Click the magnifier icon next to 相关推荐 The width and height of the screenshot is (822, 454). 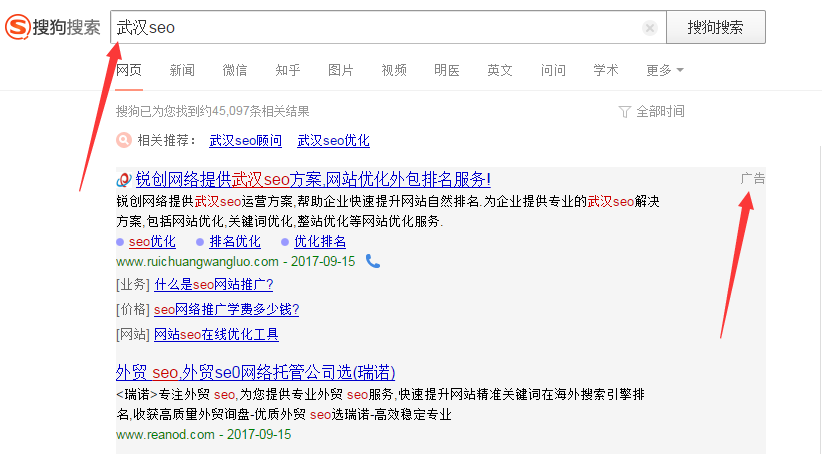click(123, 140)
